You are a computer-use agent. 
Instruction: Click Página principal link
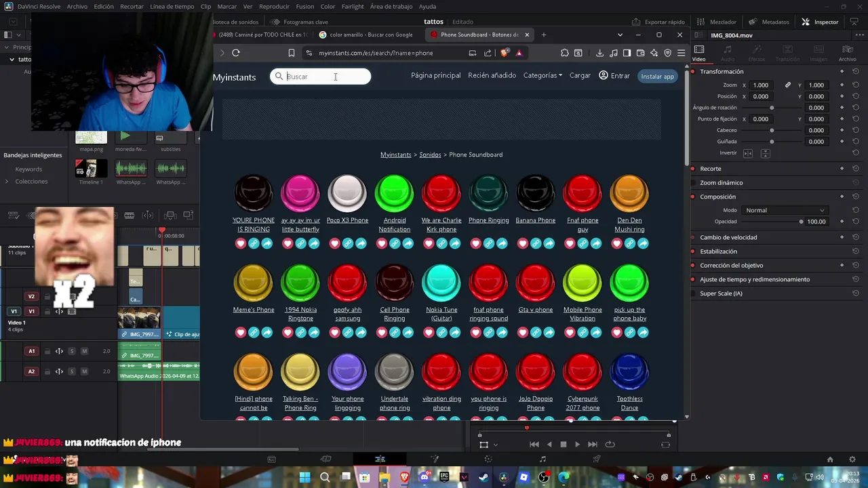(x=435, y=76)
